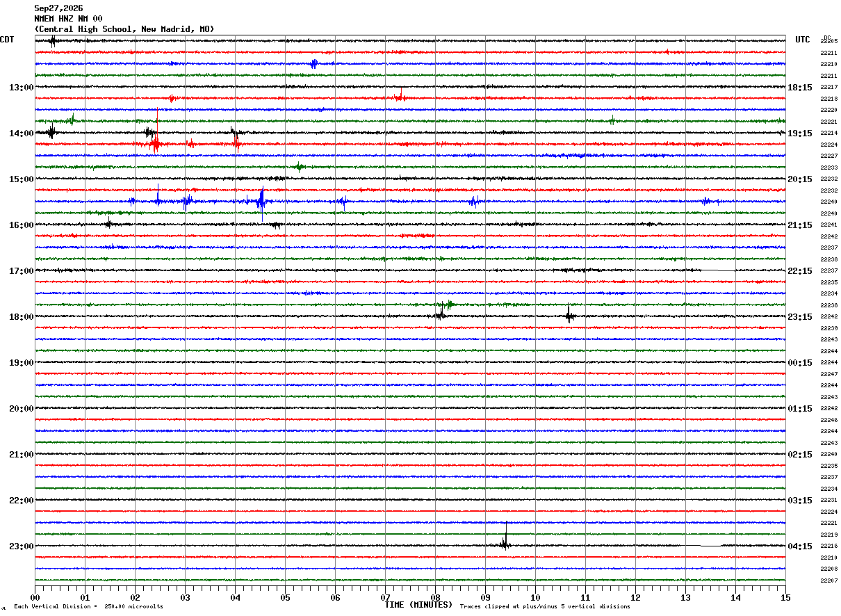841x616 pixels.
Task: Pick the 00:15 UTC time label
Action: [x=799, y=363]
